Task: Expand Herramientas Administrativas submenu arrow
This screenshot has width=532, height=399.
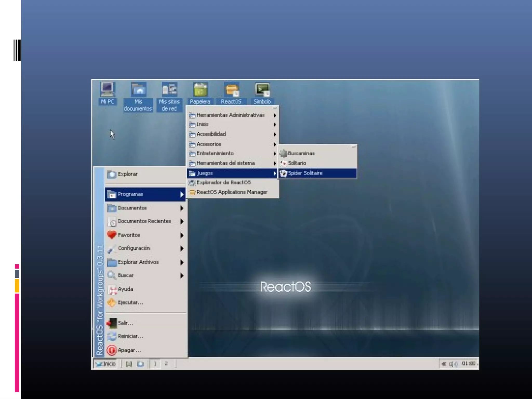Action: coord(275,115)
